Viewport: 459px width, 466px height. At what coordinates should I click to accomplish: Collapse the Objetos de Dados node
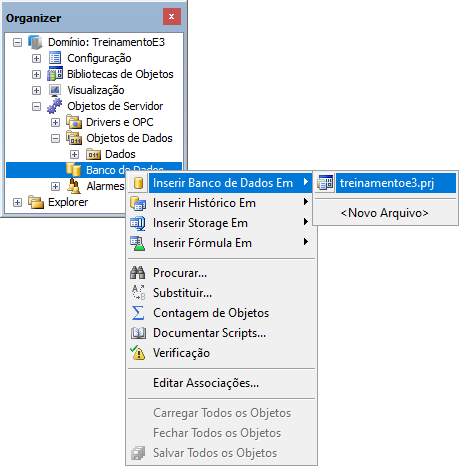55,138
